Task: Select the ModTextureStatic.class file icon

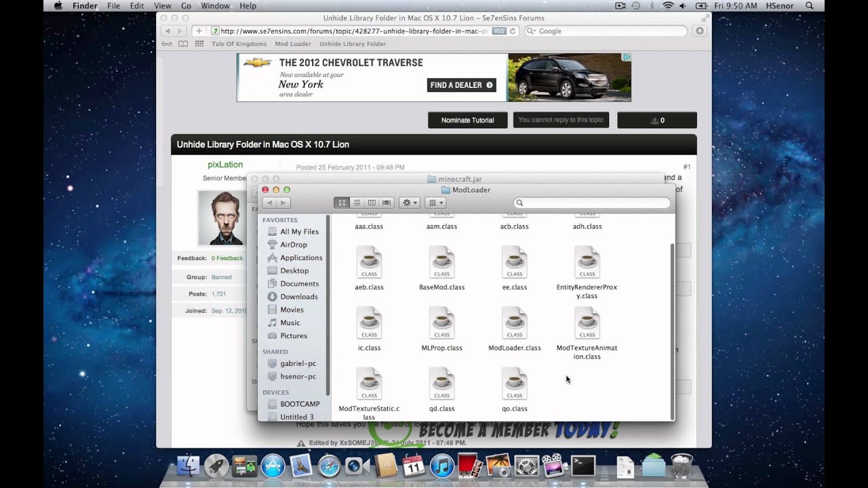Action: 370,384
